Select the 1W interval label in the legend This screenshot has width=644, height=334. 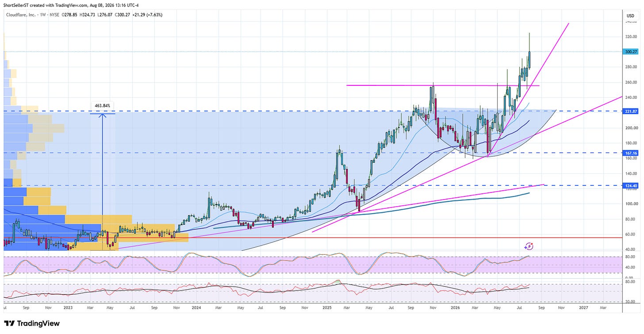43,15
